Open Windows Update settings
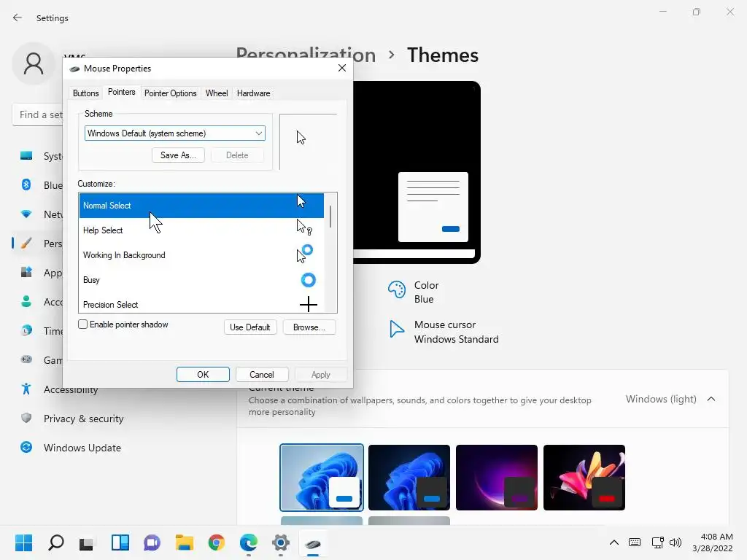 point(82,448)
